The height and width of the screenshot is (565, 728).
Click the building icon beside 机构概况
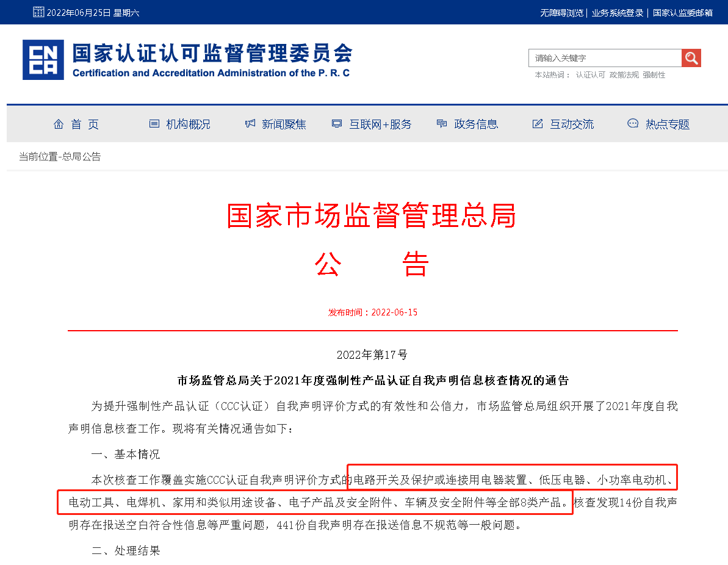pyautogui.click(x=153, y=123)
